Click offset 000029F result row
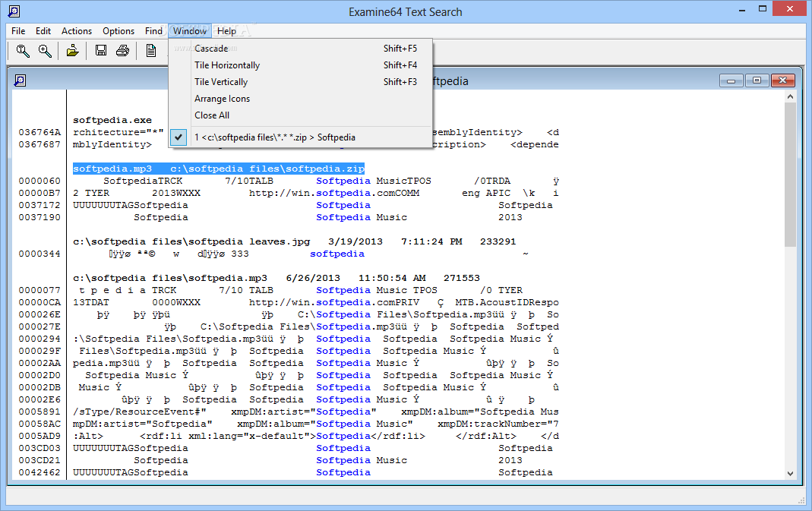Viewport: 812px width, 511px height. [x=39, y=351]
